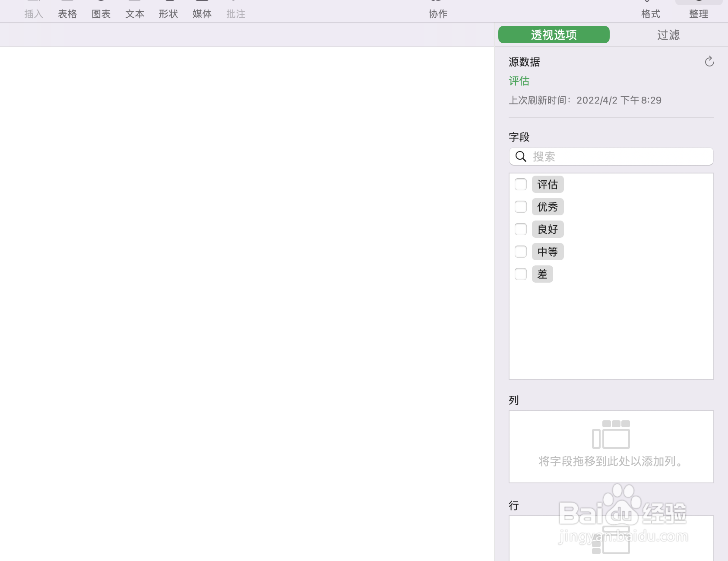The width and height of the screenshot is (728, 561).
Task: Refresh the source data with circular arrow icon
Action: 709,62
